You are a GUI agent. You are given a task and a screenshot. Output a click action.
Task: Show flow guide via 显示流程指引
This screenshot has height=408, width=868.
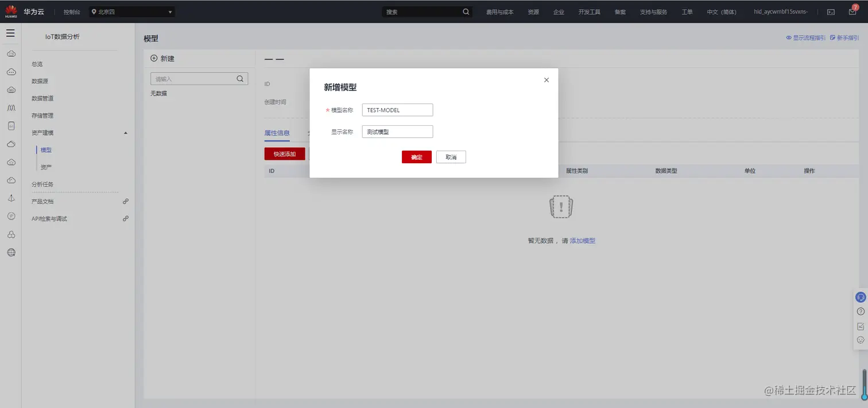point(805,38)
